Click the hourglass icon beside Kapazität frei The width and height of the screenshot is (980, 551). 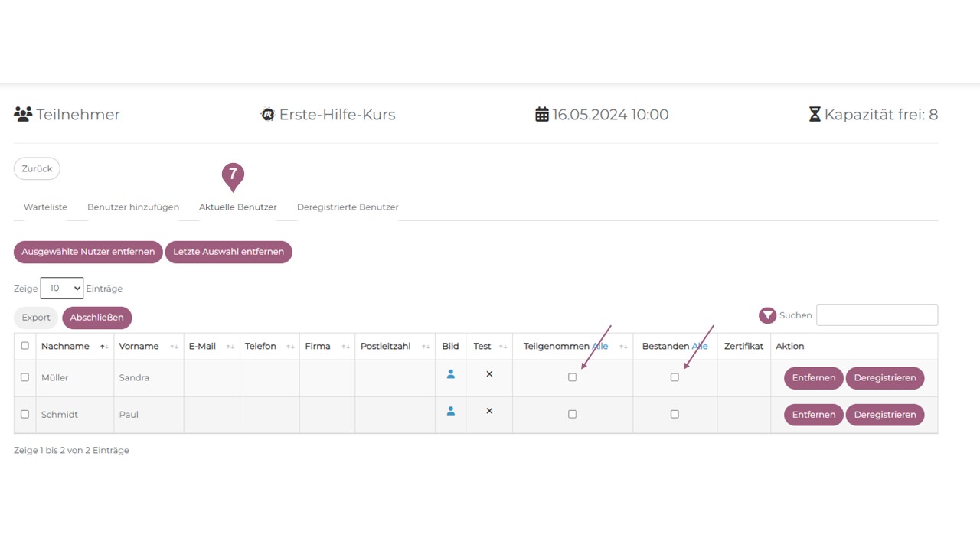click(x=815, y=115)
